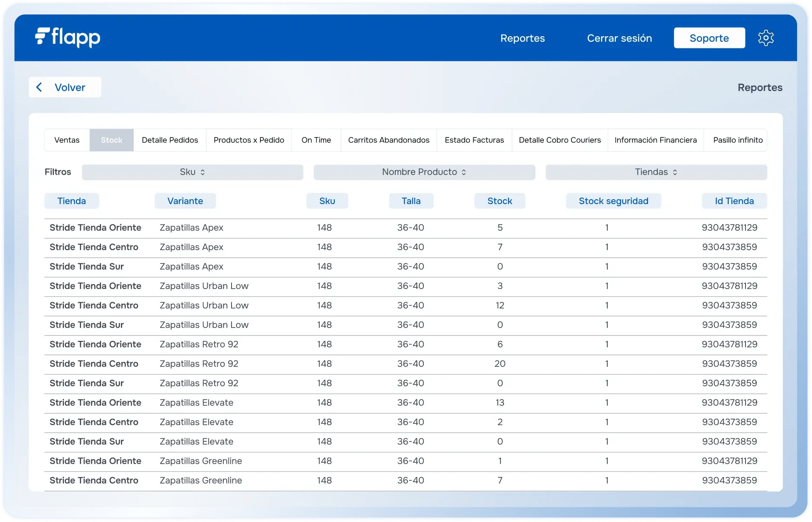Switch to the Estado Facturas tab
The image size is (812, 522).
click(x=474, y=140)
